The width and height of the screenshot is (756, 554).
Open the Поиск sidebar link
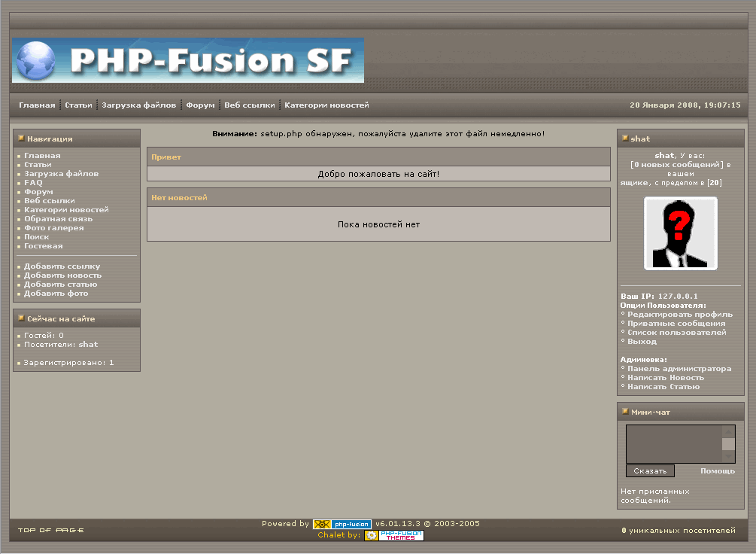click(x=37, y=237)
